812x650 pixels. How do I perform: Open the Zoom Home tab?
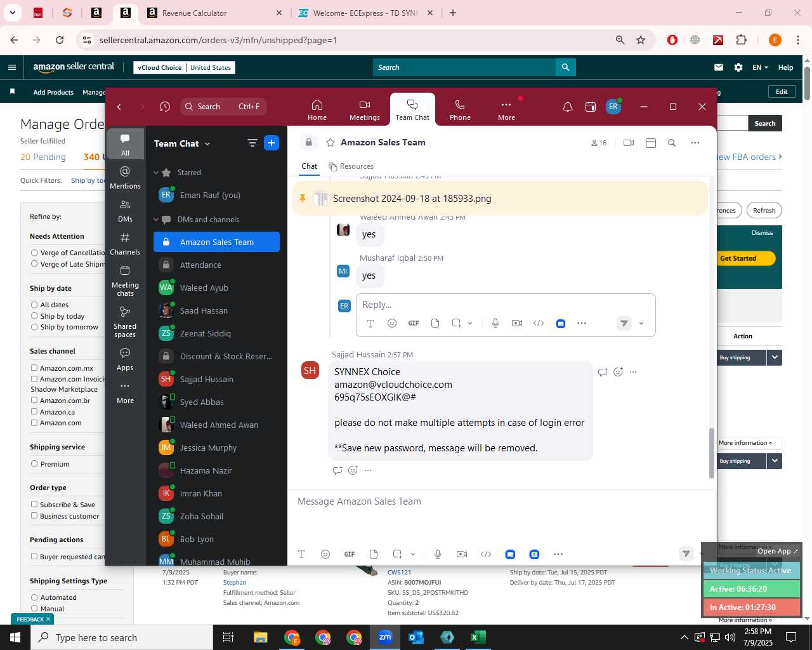[x=317, y=110]
